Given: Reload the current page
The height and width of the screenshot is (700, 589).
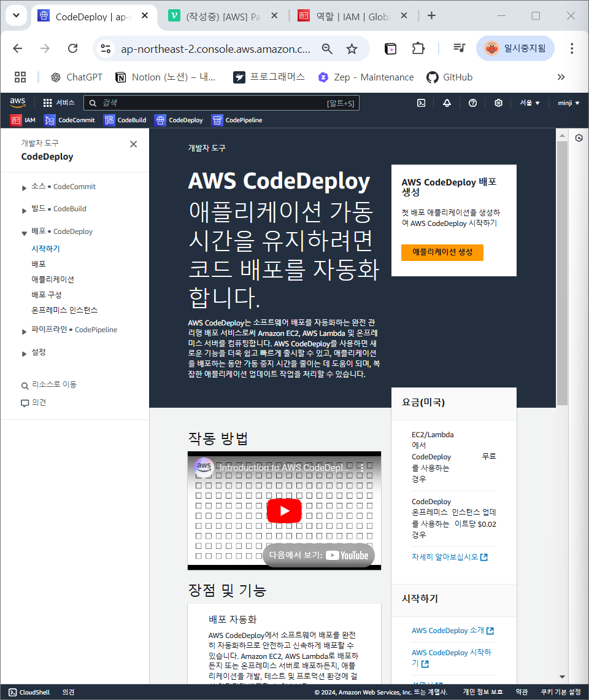Looking at the screenshot, I should (x=73, y=49).
